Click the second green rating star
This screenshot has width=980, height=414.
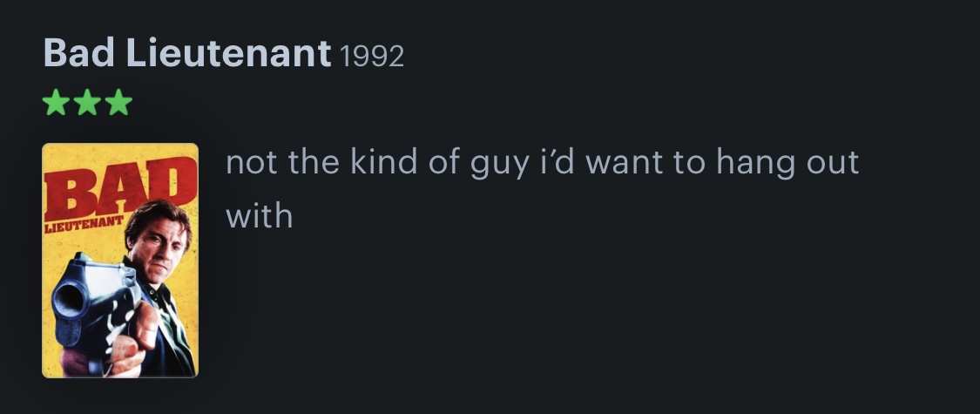pos(87,104)
